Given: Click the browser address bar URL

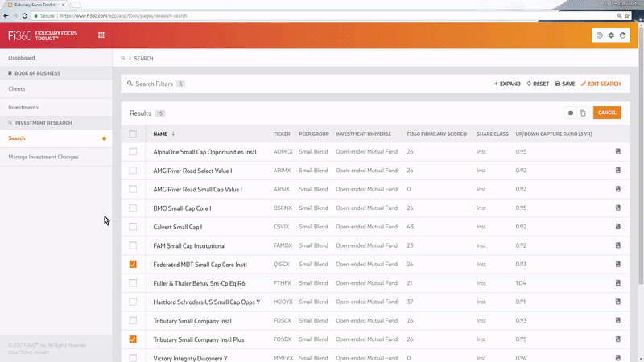Looking at the screenshot, I should click(124, 15).
